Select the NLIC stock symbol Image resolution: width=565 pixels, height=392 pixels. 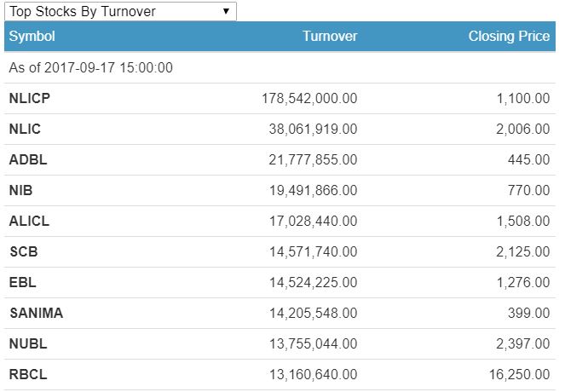tap(25, 130)
